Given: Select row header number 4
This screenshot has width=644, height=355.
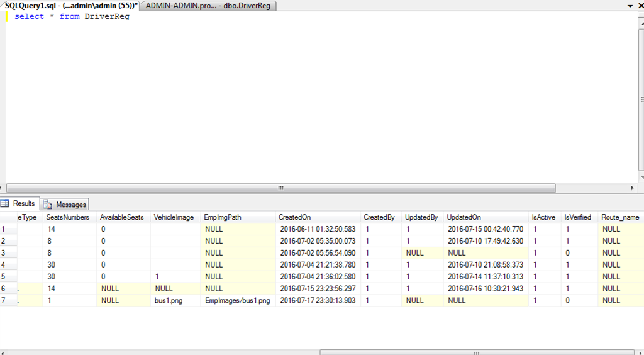Looking at the screenshot, I should 9,264.
